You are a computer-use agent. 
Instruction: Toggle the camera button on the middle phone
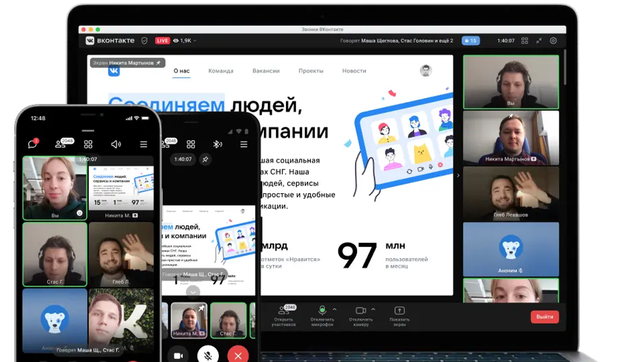pos(178,356)
